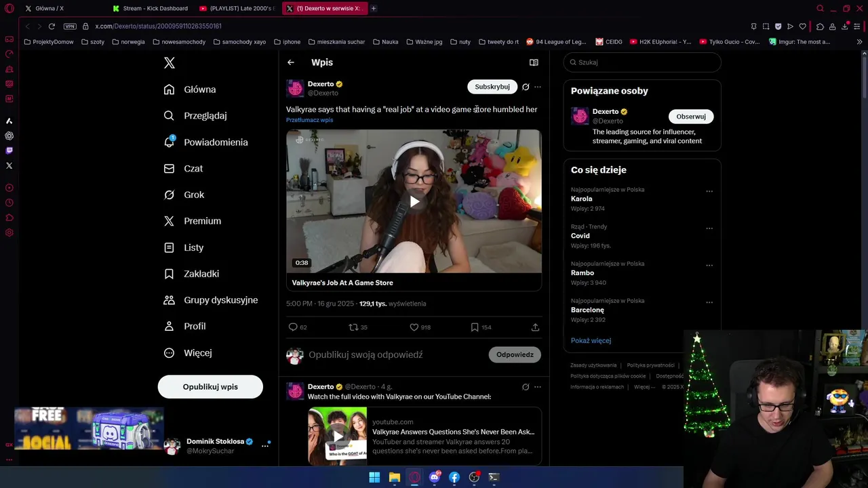
Task: Go back using the post header arrow
Action: click(x=291, y=62)
